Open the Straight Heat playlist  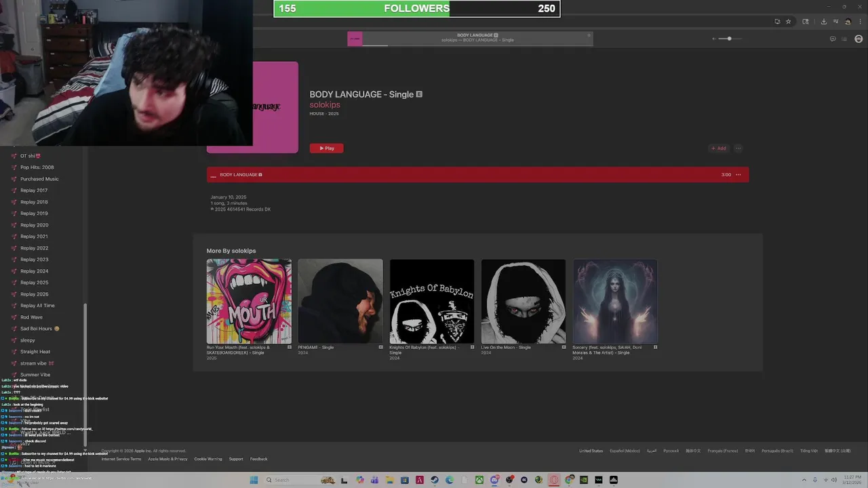tap(35, 352)
